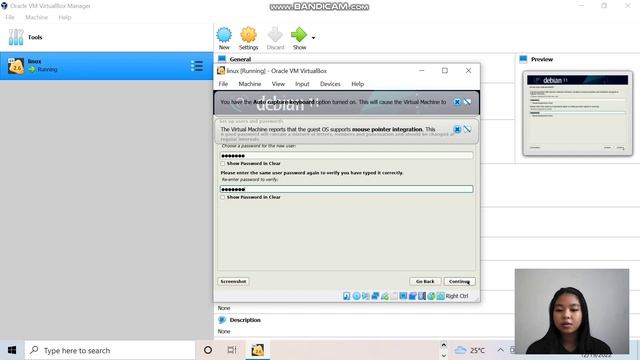The width and height of the screenshot is (640, 360).
Task: Open the linux machine list menu icon
Action: click(x=197, y=66)
